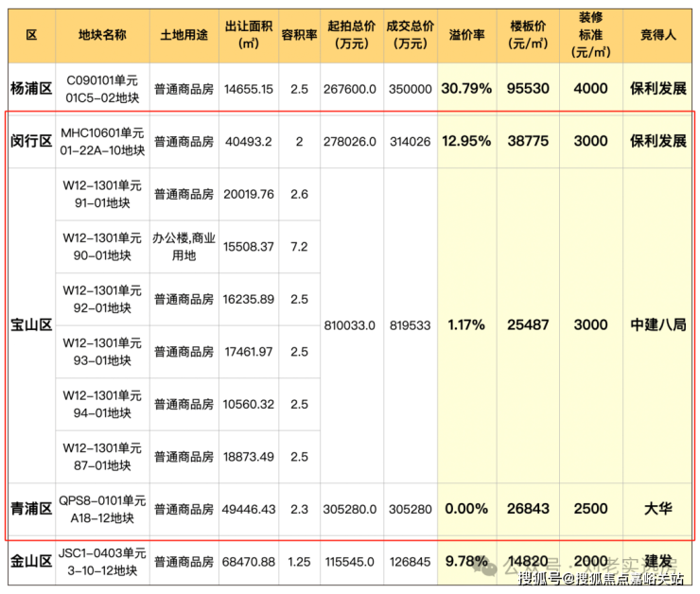Select the 闵行区 district cell

pyautogui.click(x=30, y=141)
